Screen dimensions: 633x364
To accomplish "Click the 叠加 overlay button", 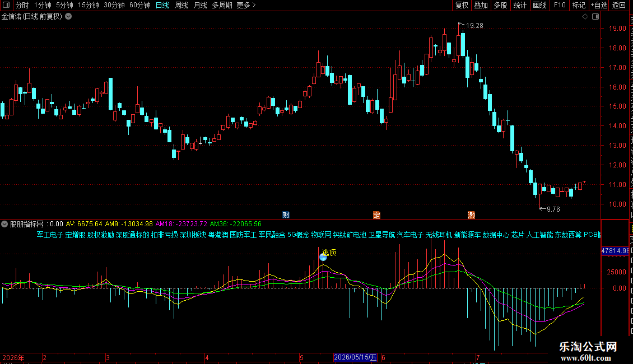I will [x=481, y=5].
